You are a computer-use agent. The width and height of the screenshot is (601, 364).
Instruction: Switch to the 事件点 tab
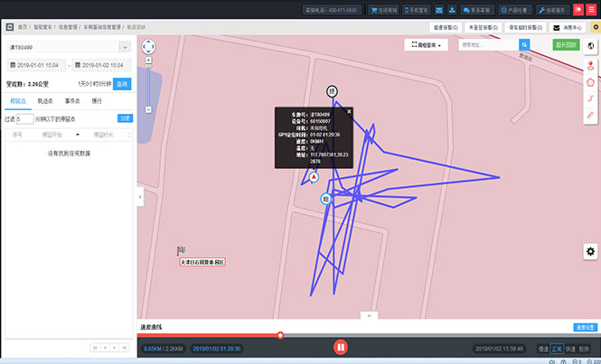(x=71, y=101)
